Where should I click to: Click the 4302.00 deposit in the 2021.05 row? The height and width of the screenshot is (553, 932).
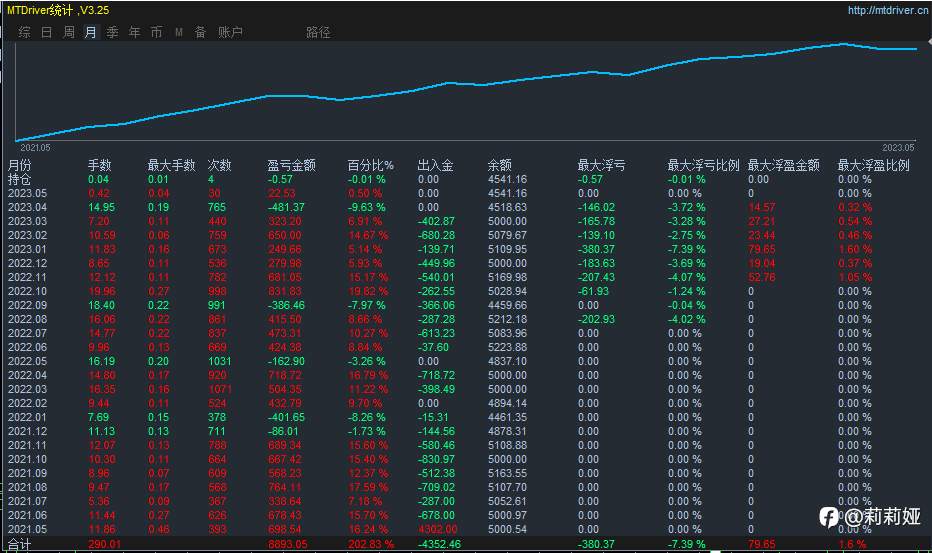437,529
